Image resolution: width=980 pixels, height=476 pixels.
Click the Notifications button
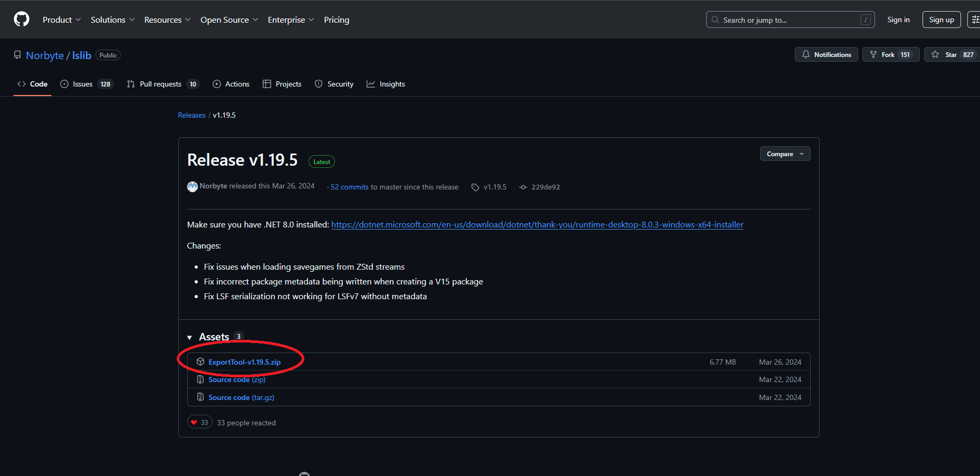tap(827, 54)
